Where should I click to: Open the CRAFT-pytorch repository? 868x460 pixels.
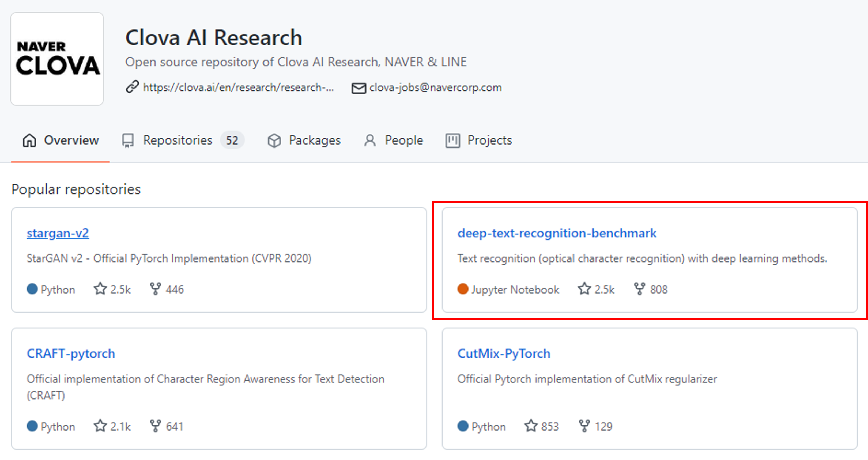point(71,353)
